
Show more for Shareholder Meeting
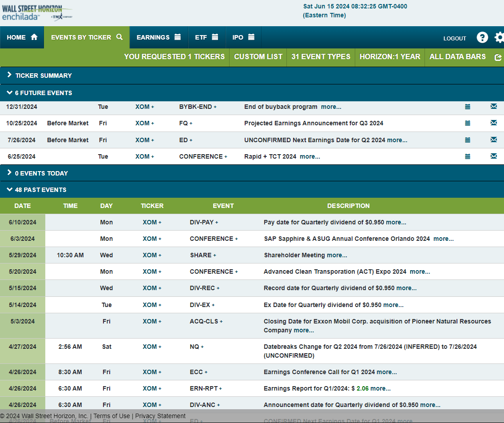[337, 255]
